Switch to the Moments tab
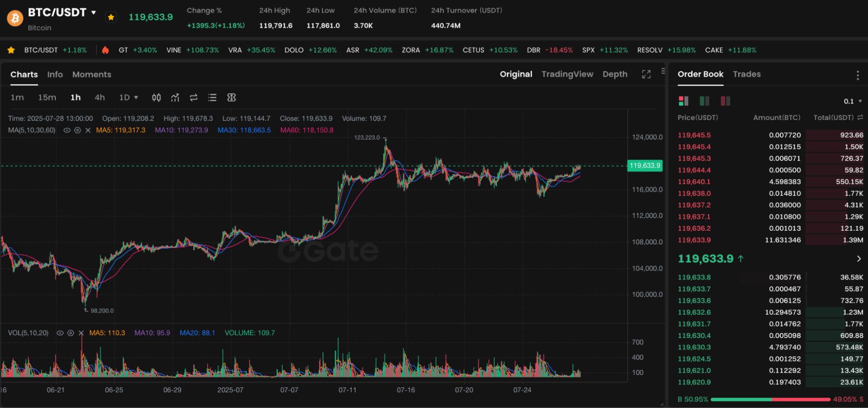The height and width of the screenshot is (408, 868). click(x=92, y=74)
